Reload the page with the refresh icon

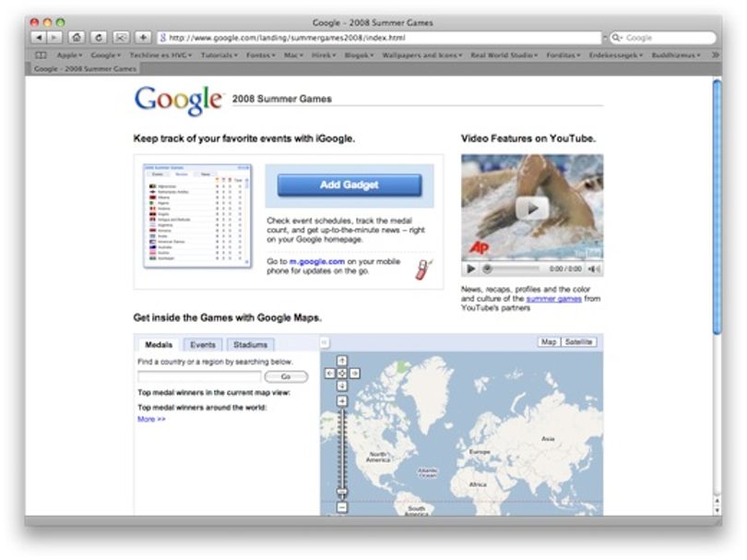(99, 38)
